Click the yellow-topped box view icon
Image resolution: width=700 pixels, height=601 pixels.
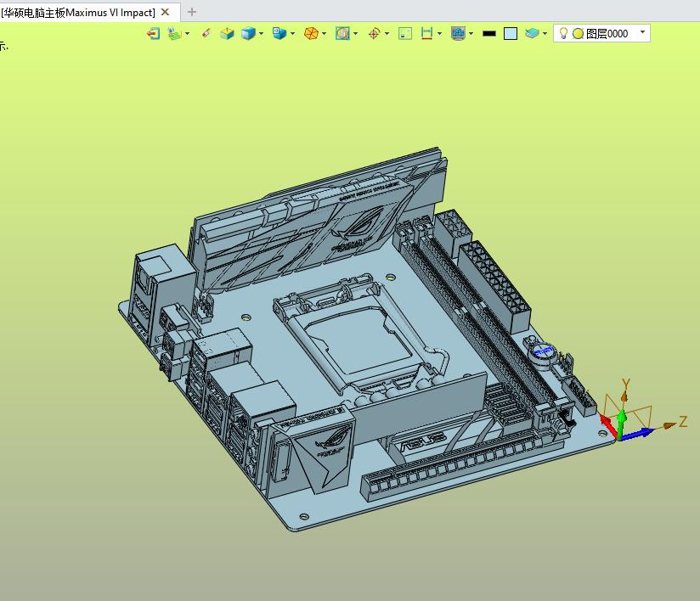pyautogui.click(x=227, y=33)
